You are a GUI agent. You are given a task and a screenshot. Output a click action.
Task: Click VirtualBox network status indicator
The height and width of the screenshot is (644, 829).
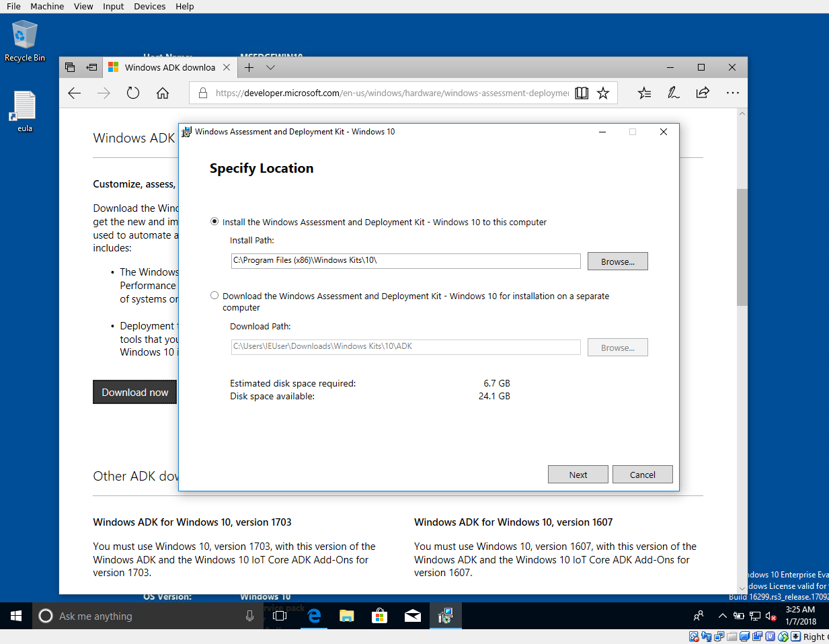[x=719, y=637]
